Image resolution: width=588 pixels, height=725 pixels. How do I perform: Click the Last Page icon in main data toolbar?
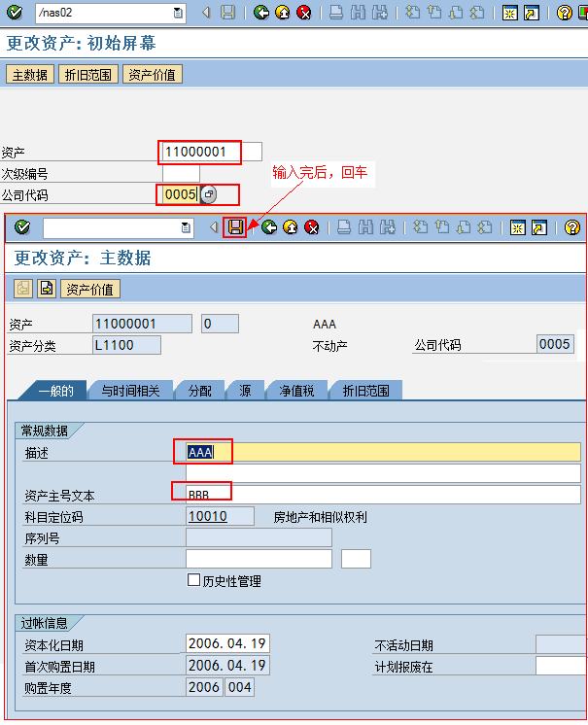(484, 227)
